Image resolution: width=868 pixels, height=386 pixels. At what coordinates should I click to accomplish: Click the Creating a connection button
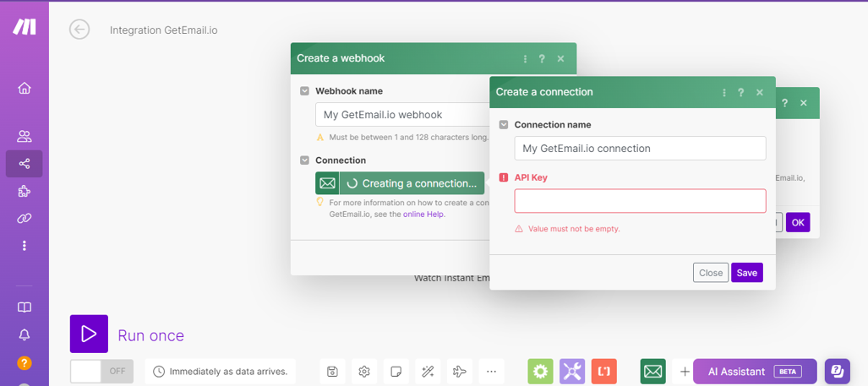(400, 183)
